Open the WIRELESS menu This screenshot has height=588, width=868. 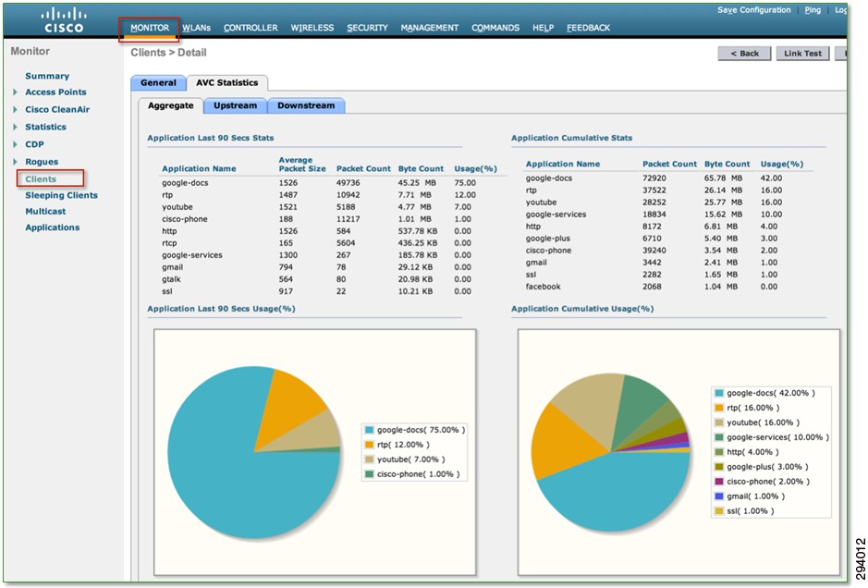pyautogui.click(x=312, y=28)
